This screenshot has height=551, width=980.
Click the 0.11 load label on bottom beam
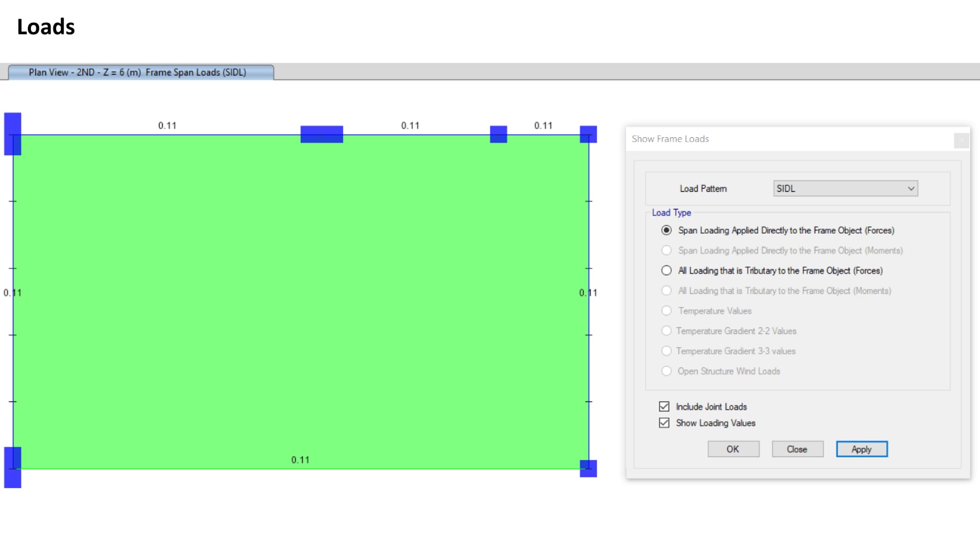300,460
